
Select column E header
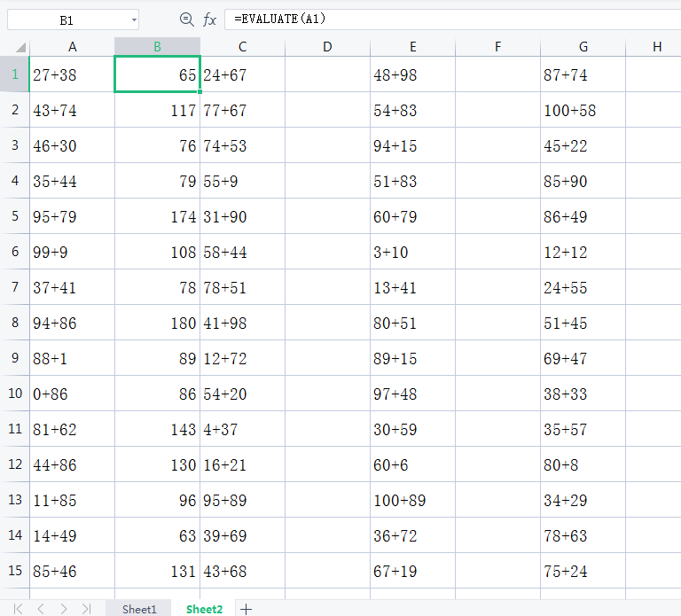(x=412, y=47)
